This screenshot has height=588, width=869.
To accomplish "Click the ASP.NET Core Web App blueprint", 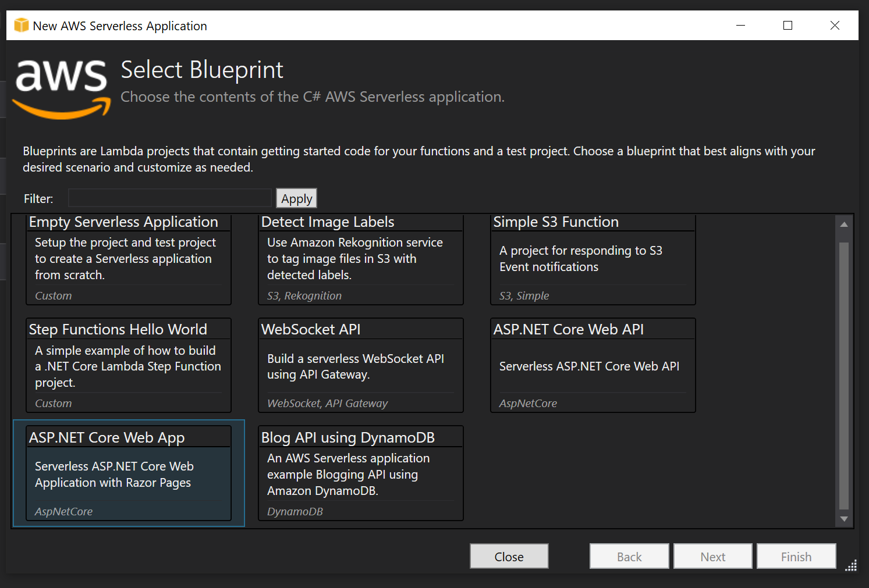I will coord(129,473).
